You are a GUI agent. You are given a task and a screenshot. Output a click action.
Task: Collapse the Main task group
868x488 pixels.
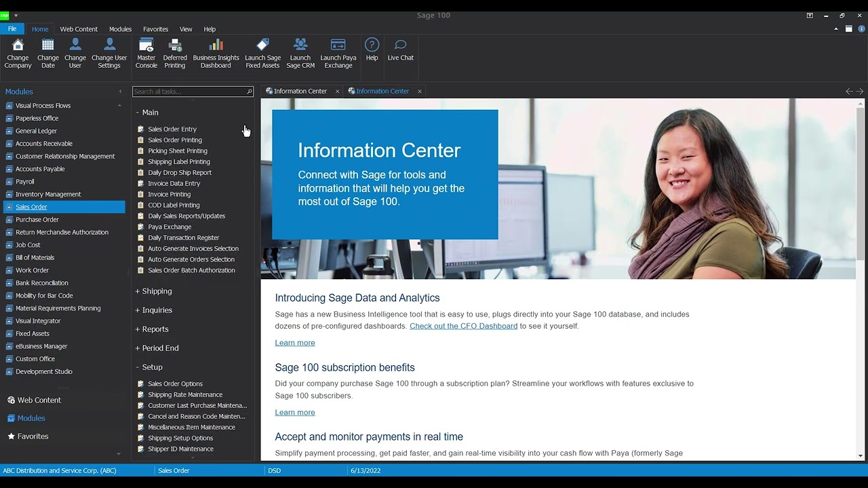click(146, 113)
